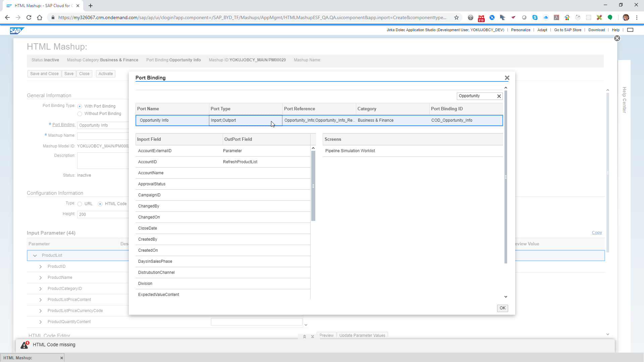
Task: Expand the ProductID parameter node
Action: coord(41,267)
